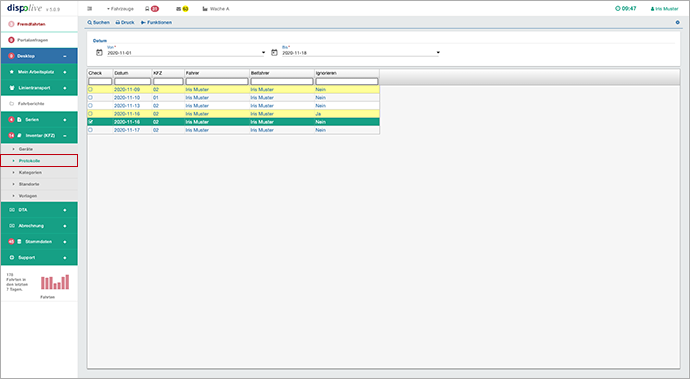Collapse the Inventar (KFZ) sidebar section

(65, 136)
